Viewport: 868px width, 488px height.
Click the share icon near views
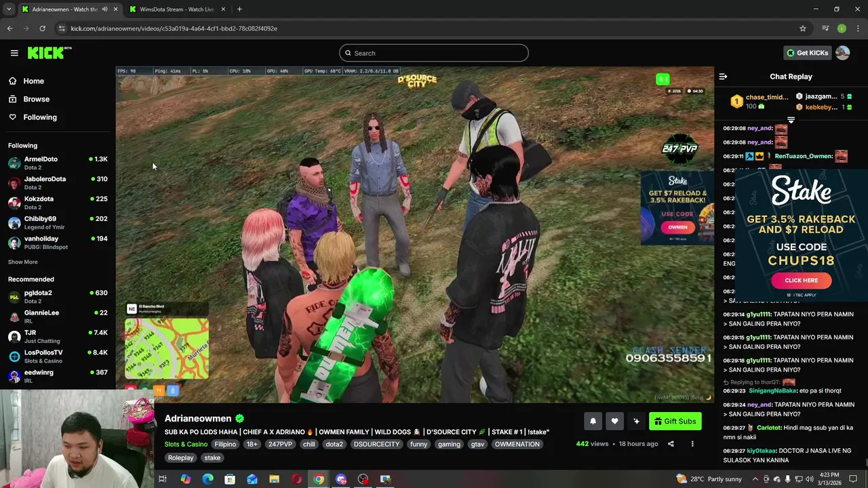[671, 444]
